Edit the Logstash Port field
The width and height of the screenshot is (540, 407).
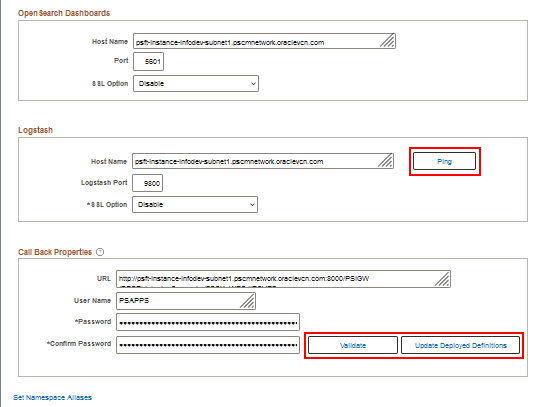tap(147, 183)
